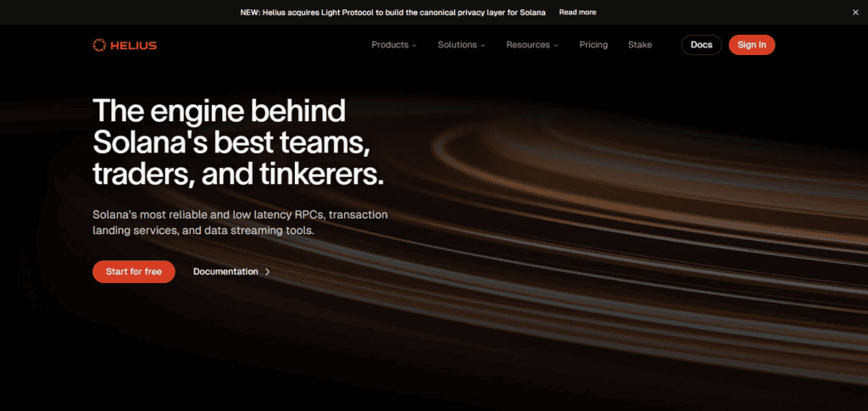Viewport: 868px width, 411px height.
Task: Click the hero headline "The engine behind"
Action: point(220,111)
